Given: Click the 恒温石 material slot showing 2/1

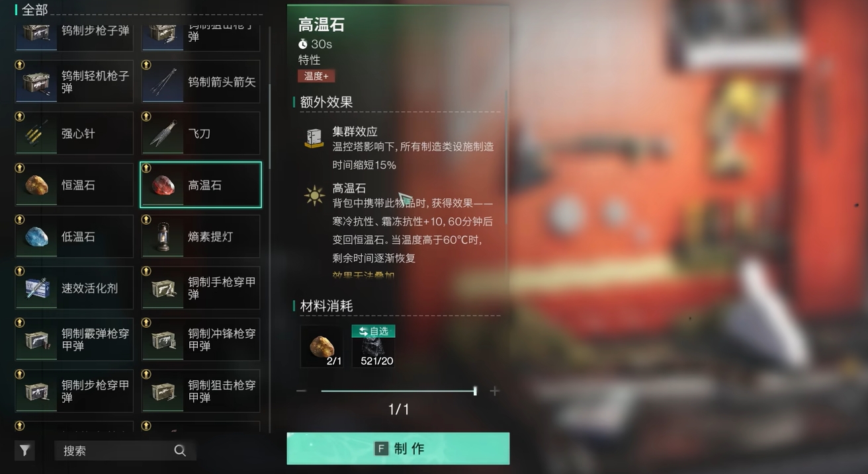Looking at the screenshot, I should [x=322, y=346].
